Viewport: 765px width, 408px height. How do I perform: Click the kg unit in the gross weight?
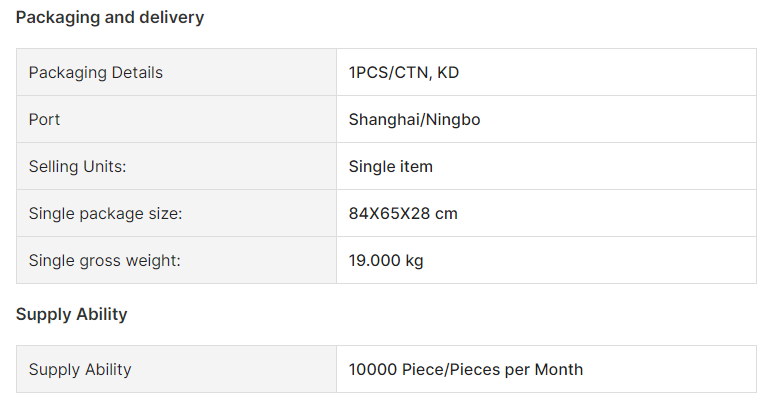click(414, 261)
